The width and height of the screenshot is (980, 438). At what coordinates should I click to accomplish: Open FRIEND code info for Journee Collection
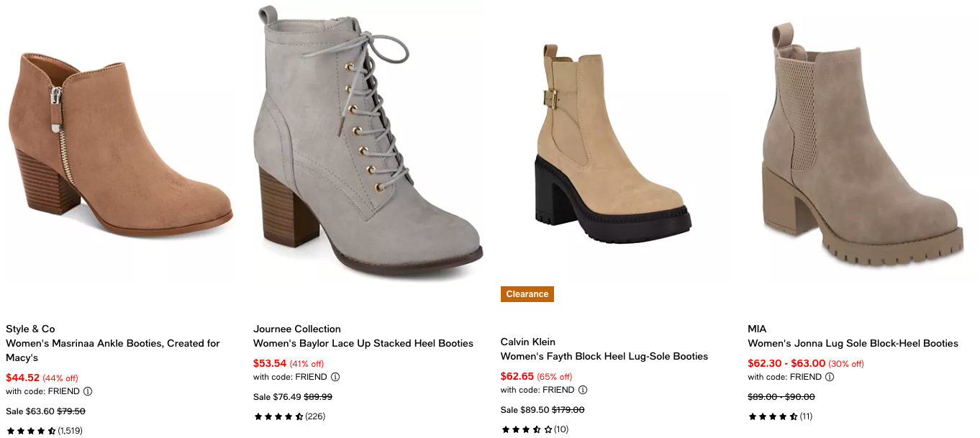click(335, 377)
